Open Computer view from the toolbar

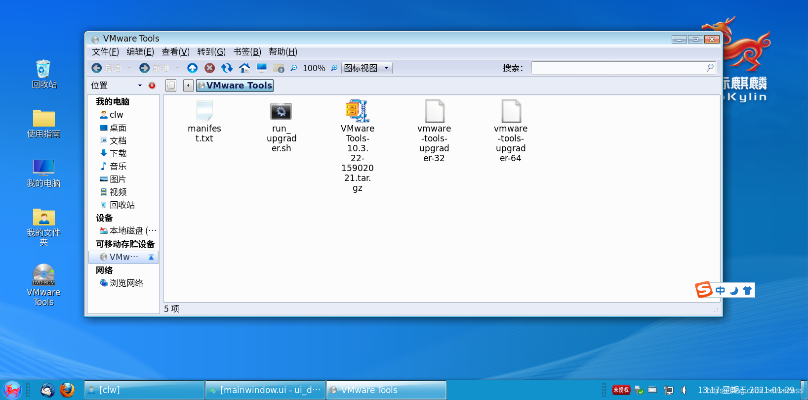[262, 68]
